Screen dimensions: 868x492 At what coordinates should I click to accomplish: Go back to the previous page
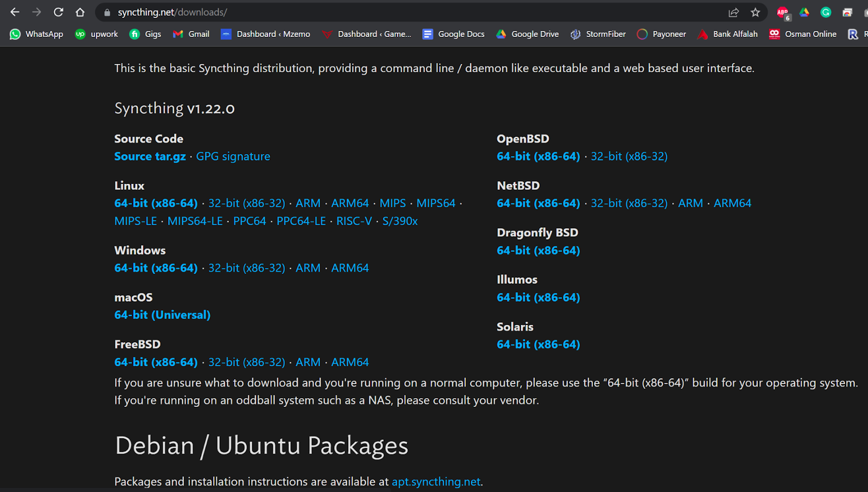(x=15, y=12)
